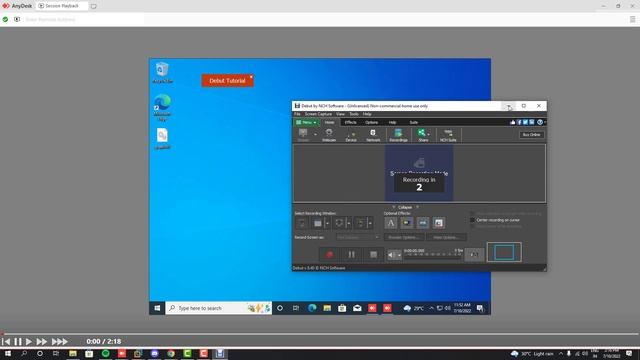
Task: Open the dropdown arrow beside Share
Action: [429, 135]
